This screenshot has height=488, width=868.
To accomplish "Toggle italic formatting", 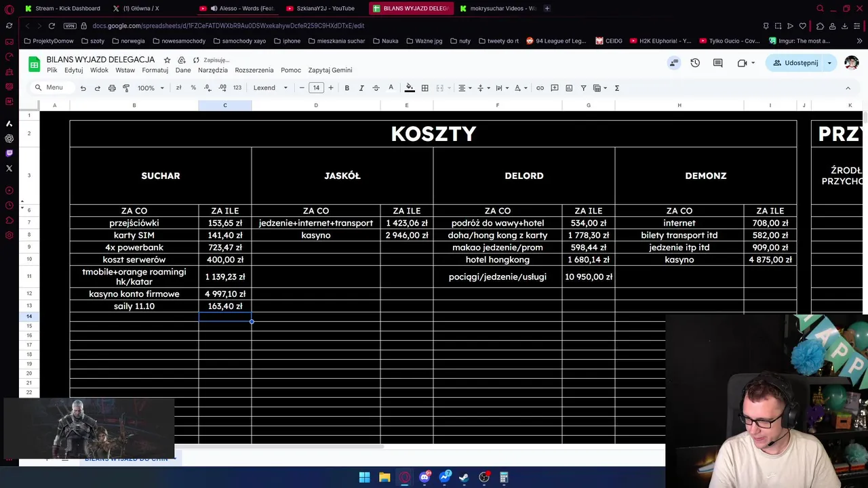I will pos(361,88).
